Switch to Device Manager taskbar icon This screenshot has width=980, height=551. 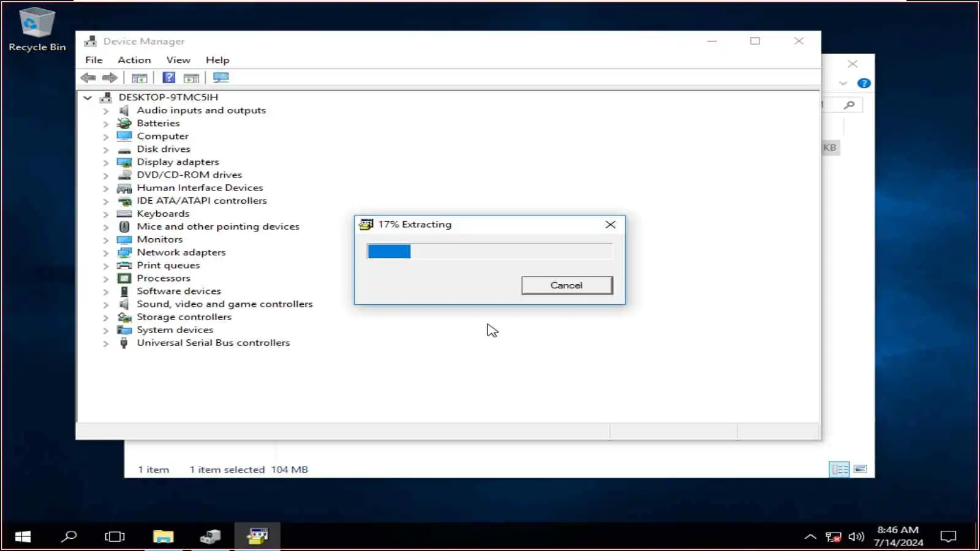point(210,537)
